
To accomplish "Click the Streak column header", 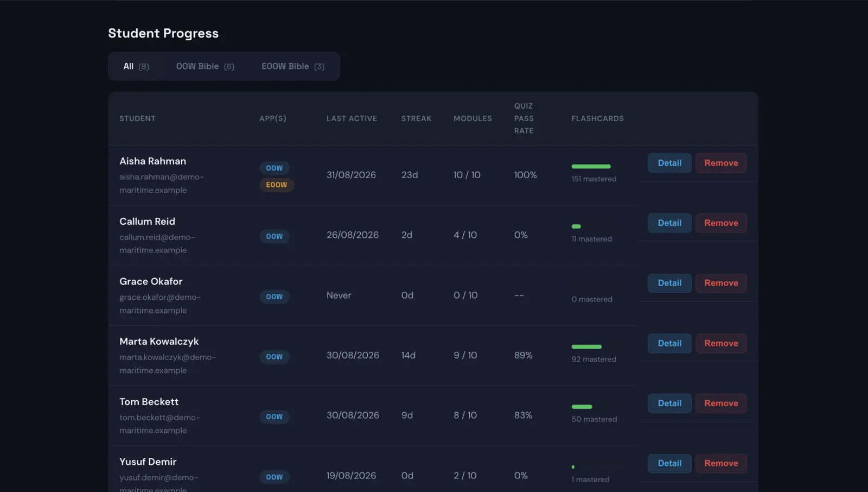I will click(x=416, y=118).
